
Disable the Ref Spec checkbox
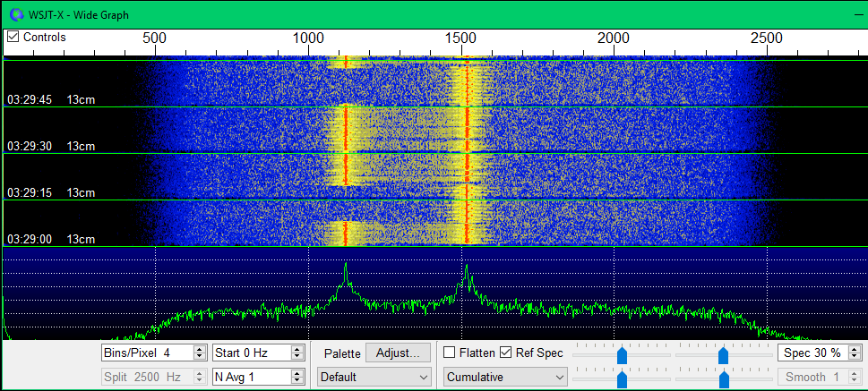[x=506, y=353]
